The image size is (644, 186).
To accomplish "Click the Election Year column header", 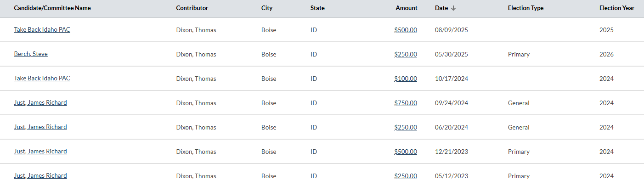I will [x=616, y=8].
